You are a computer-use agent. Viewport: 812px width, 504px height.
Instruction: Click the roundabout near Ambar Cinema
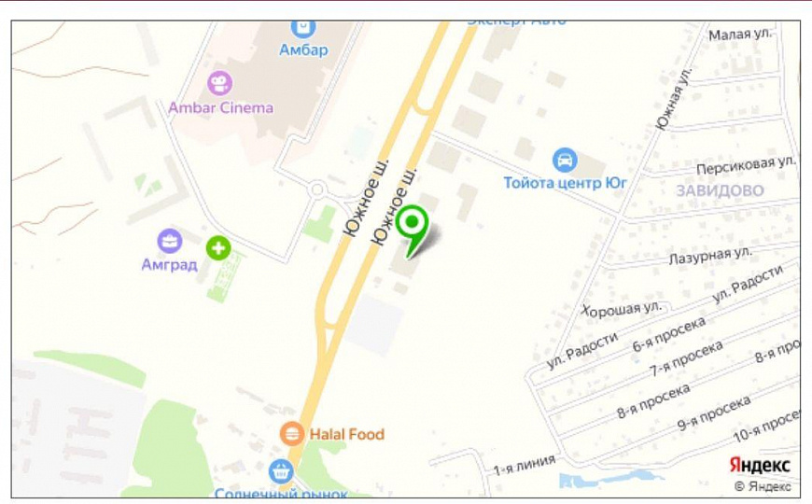point(317,190)
